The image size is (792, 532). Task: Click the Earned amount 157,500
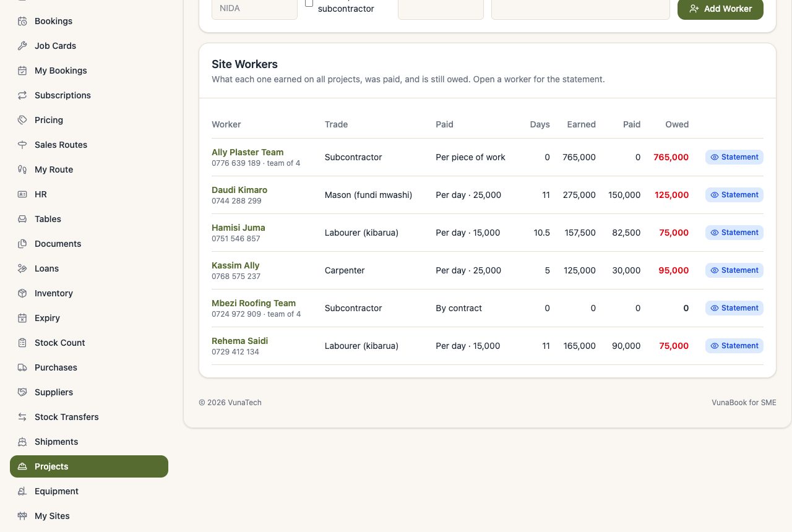click(580, 233)
